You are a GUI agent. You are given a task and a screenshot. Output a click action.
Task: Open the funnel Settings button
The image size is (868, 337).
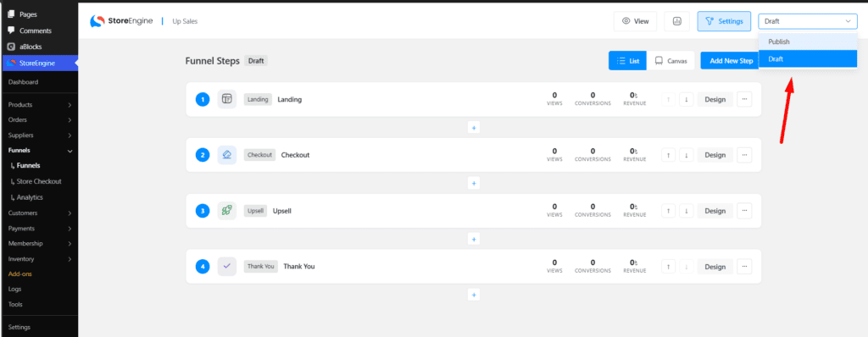tap(724, 21)
